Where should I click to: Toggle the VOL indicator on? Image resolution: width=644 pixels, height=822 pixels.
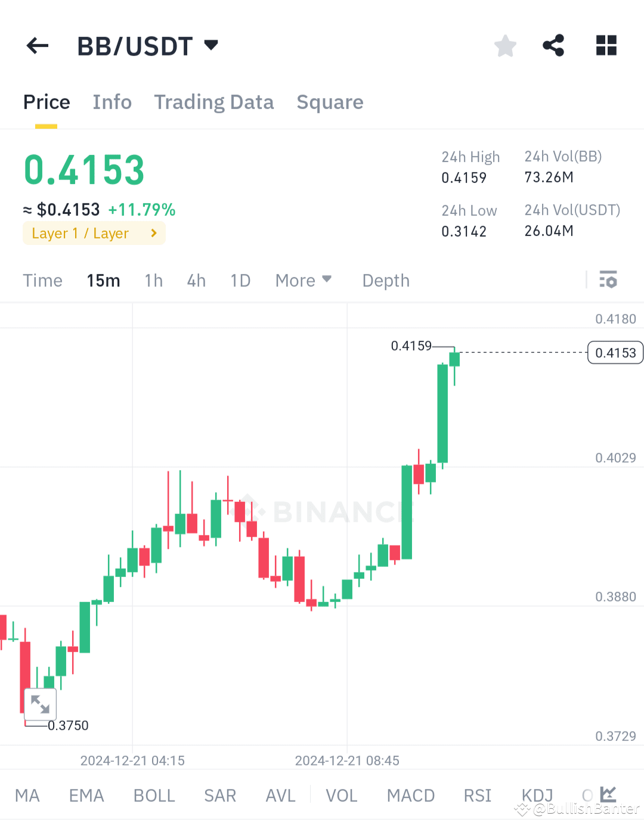pyautogui.click(x=341, y=795)
